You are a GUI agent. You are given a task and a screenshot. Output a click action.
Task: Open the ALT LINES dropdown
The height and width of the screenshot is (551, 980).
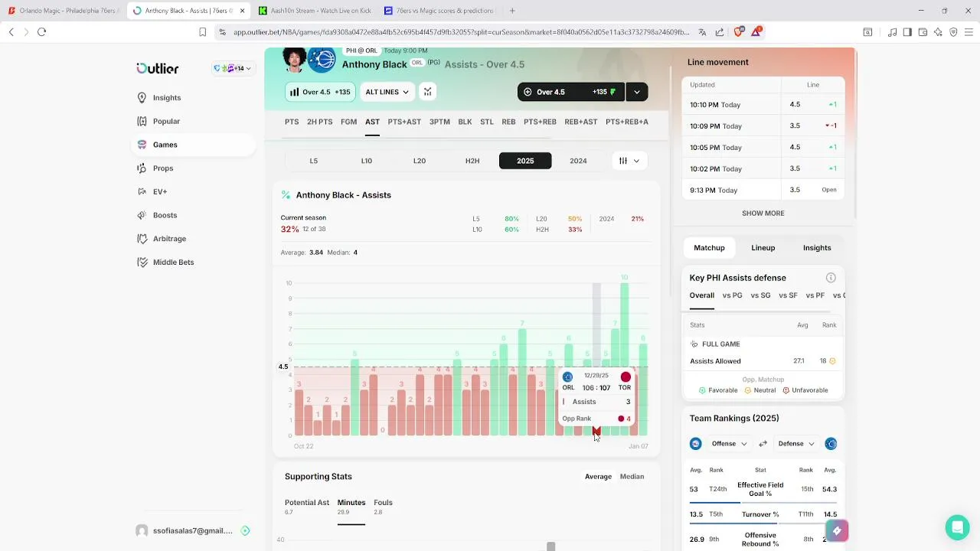(387, 92)
